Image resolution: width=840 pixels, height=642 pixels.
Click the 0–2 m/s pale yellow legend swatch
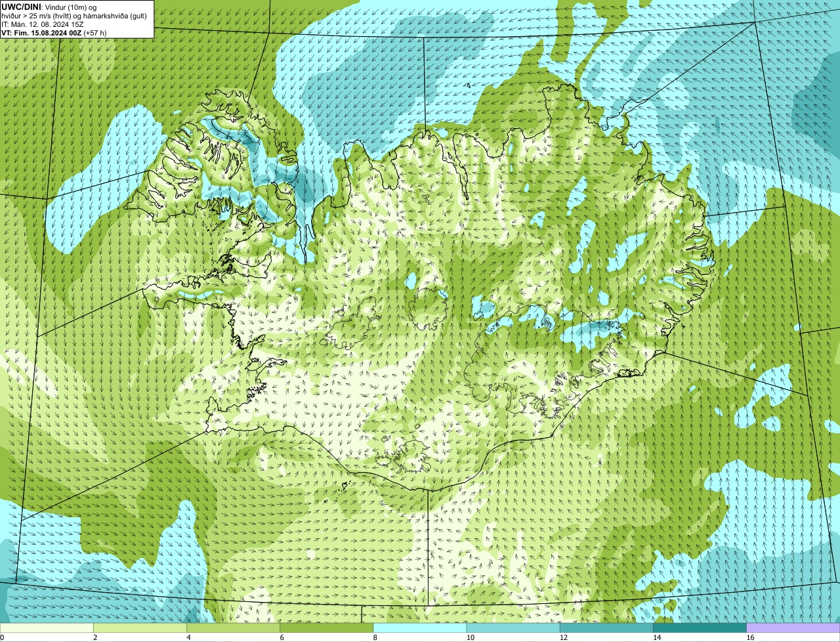47,628
